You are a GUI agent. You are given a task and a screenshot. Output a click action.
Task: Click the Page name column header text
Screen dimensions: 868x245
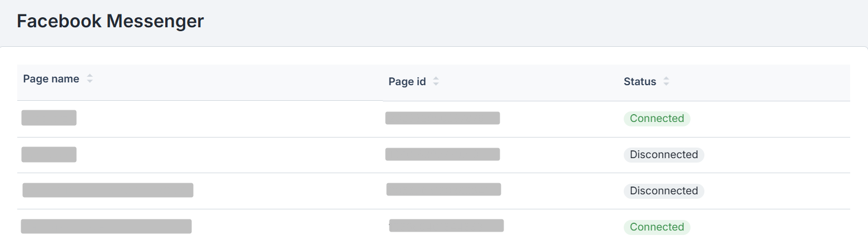[x=51, y=79]
